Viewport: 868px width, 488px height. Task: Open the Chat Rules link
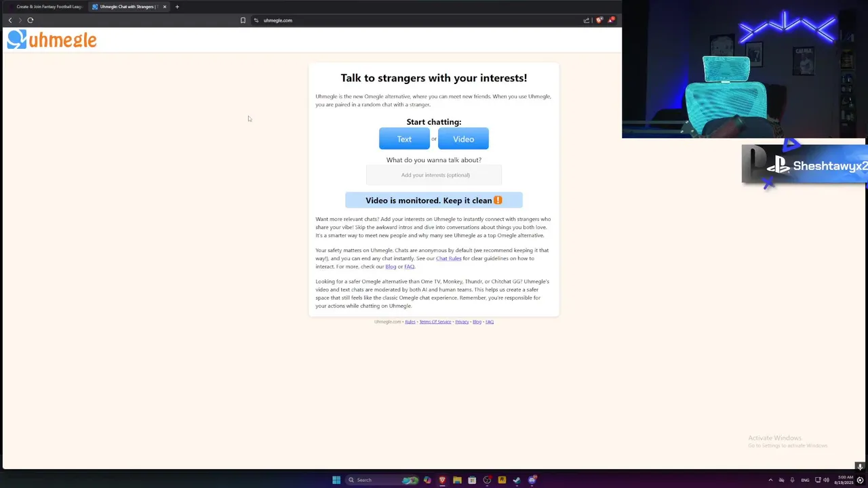coord(448,258)
